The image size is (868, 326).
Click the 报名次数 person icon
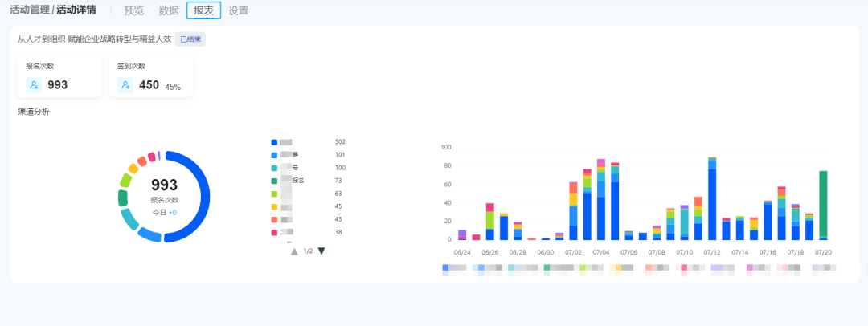[34, 85]
